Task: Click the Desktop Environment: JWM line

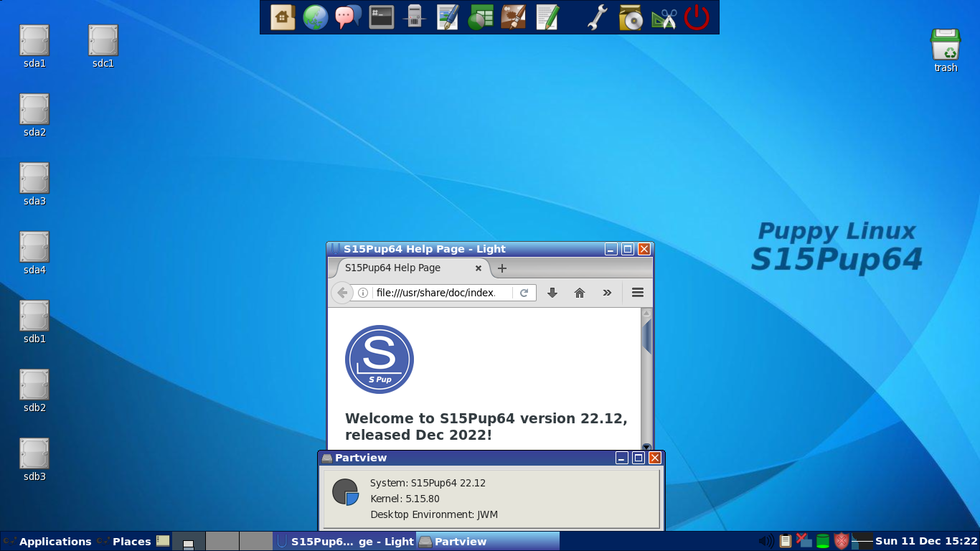Action: point(434,514)
